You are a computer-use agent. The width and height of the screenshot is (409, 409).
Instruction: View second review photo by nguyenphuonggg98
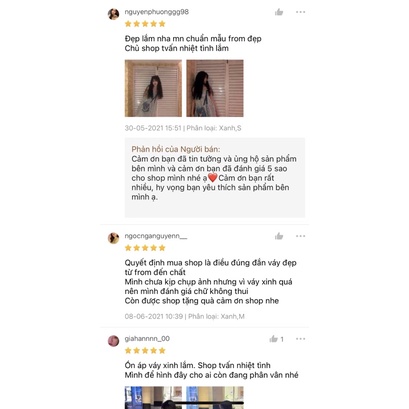tap(215, 88)
